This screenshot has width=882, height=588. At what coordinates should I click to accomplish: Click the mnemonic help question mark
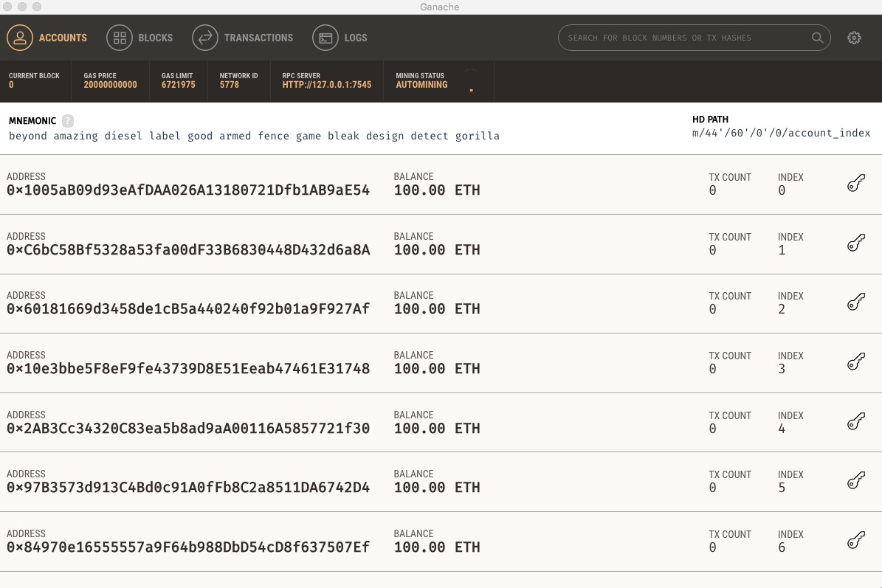(67, 121)
